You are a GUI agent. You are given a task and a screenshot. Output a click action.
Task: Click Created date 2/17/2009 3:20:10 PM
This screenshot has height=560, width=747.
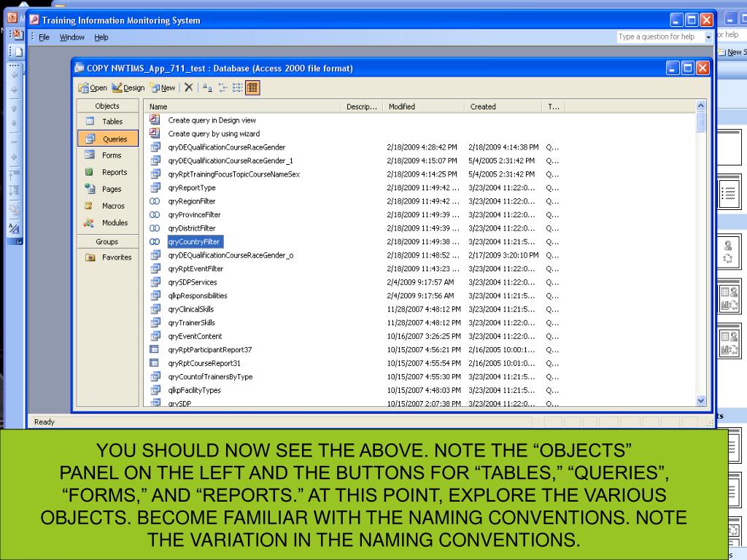pyautogui.click(x=503, y=255)
